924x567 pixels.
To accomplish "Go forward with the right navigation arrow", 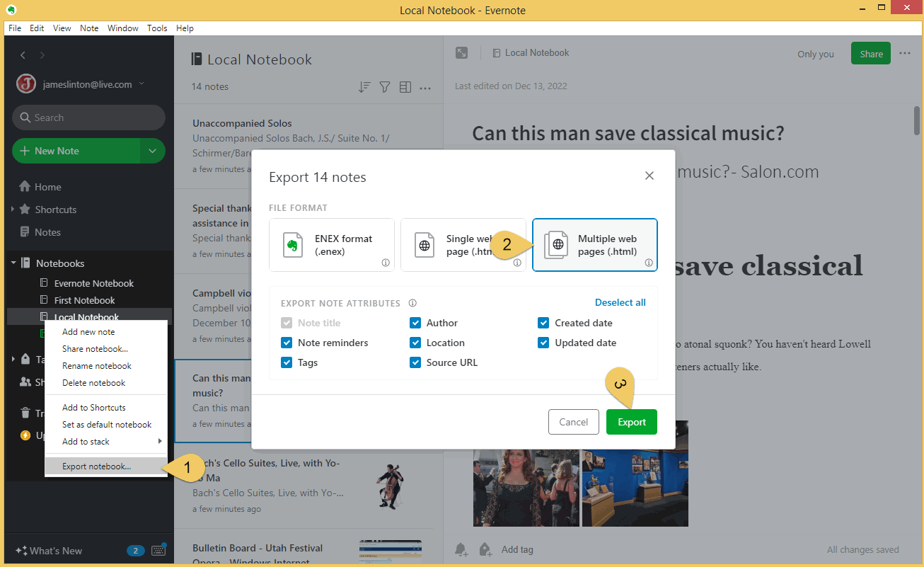I will (x=42, y=55).
